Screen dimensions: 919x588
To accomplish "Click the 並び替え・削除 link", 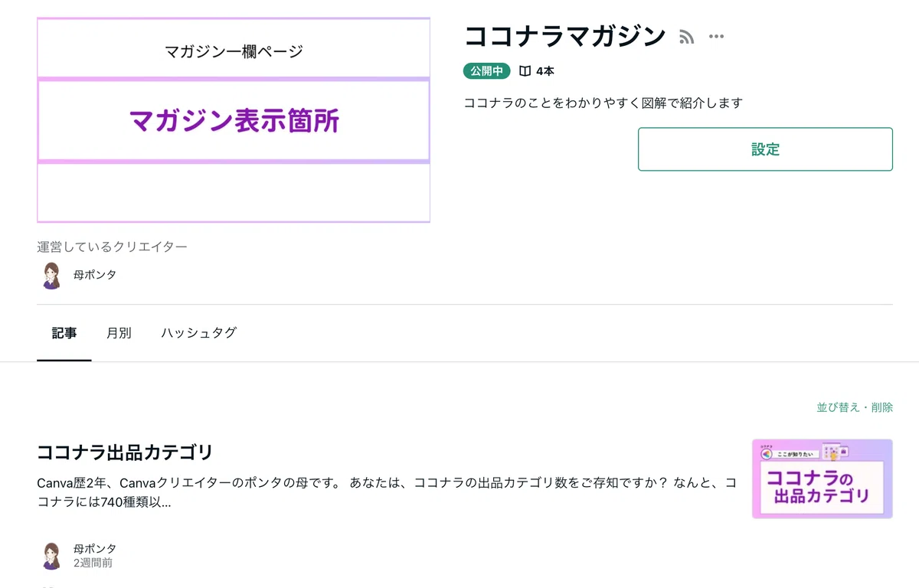I will [x=855, y=407].
